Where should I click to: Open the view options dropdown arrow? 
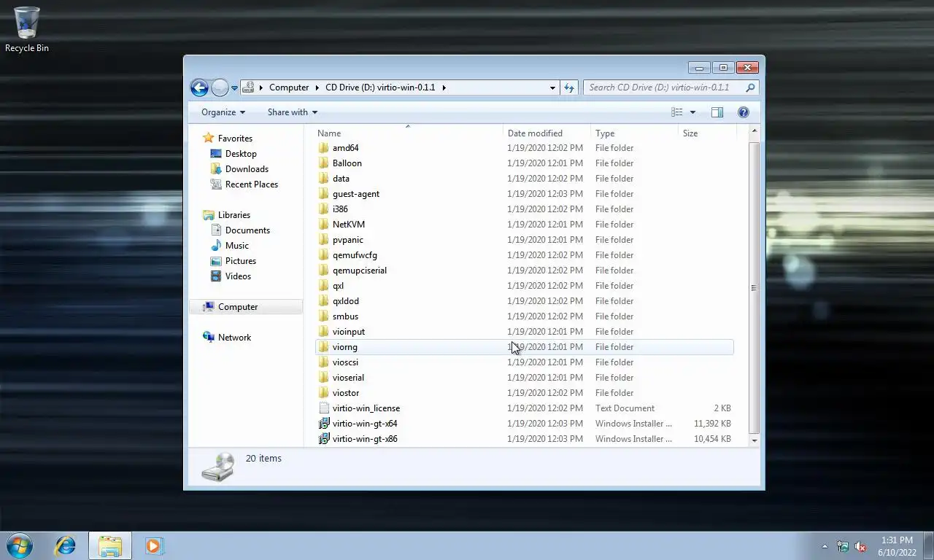tap(692, 112)
